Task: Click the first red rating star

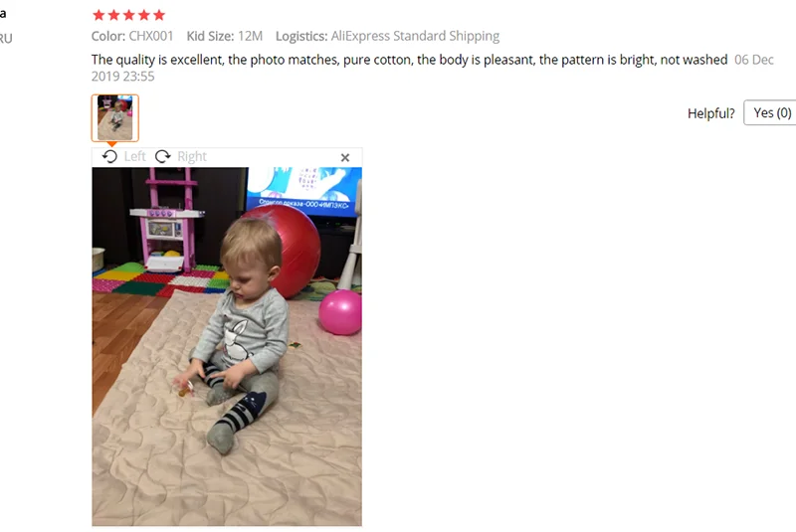Action: [99, 15]
